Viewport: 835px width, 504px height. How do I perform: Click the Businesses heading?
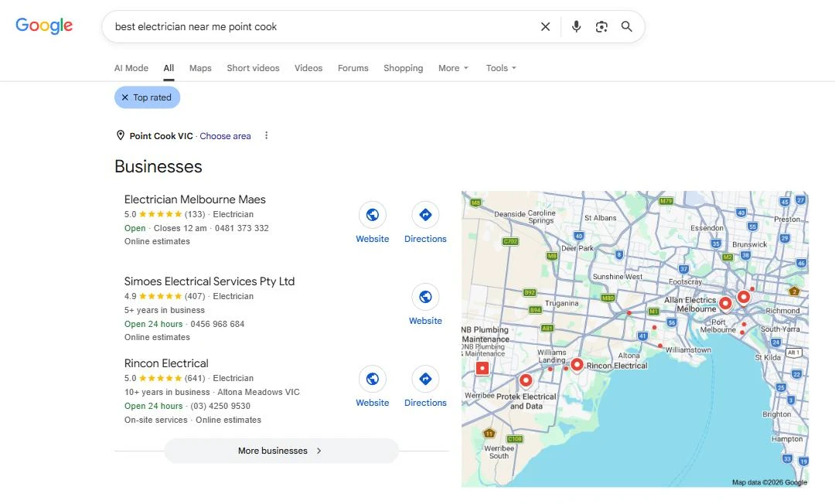pos(158,166)
